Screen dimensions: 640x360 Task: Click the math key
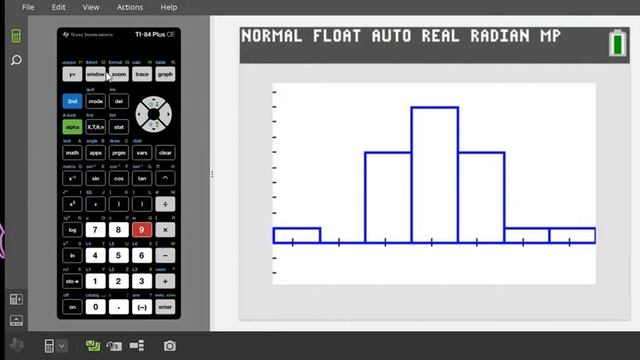[x=72, y=153]
